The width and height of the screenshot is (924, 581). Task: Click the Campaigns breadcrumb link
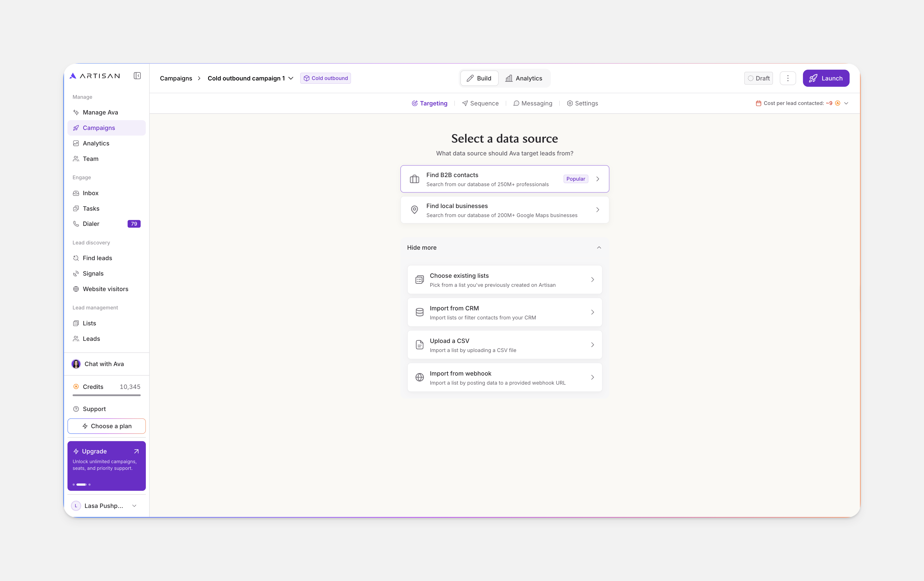(x=176, y=78)
